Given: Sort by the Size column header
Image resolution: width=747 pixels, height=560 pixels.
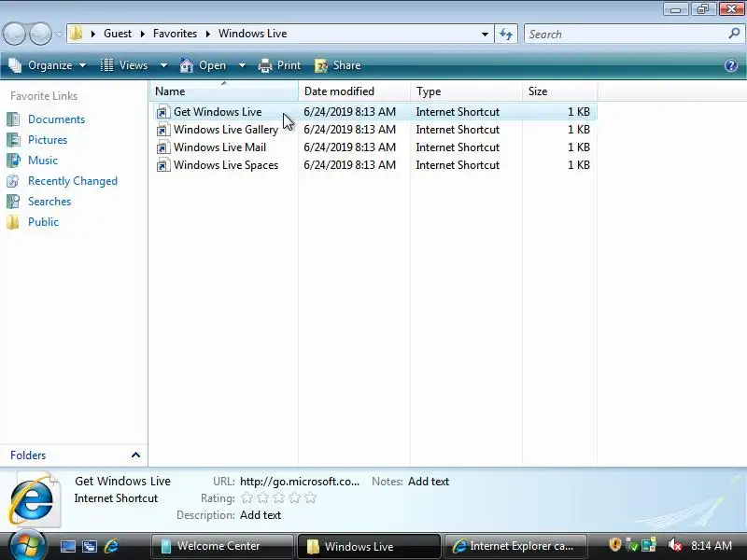Looking at the screenshot, I should coord(559,91).
